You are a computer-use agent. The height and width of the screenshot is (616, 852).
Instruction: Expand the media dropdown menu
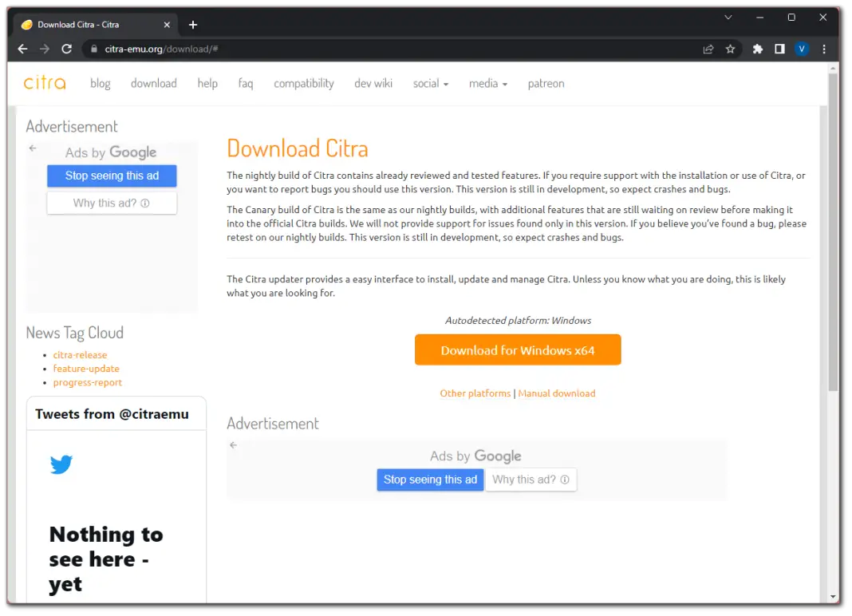[x=487, y=84]
